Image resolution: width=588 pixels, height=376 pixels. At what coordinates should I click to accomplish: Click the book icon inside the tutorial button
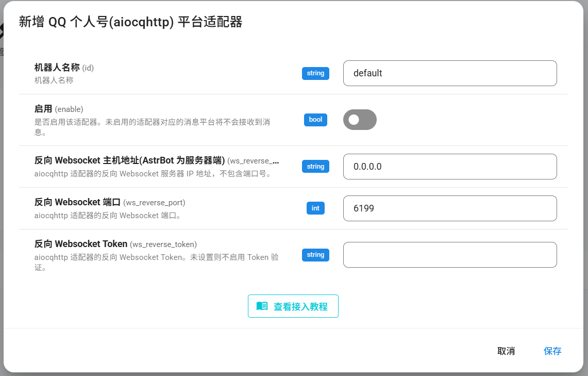pyautogui.click(x=262, y=305)
